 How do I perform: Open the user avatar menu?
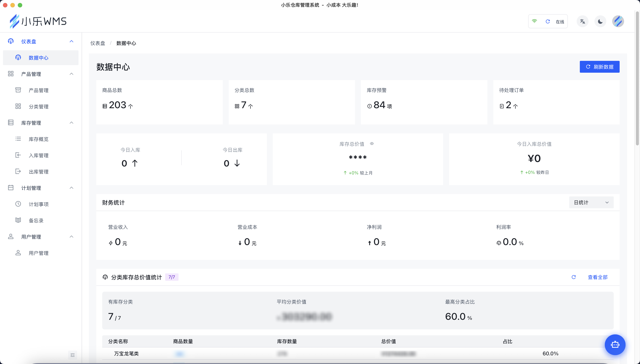pyautogui.click(x=618, y=21)
